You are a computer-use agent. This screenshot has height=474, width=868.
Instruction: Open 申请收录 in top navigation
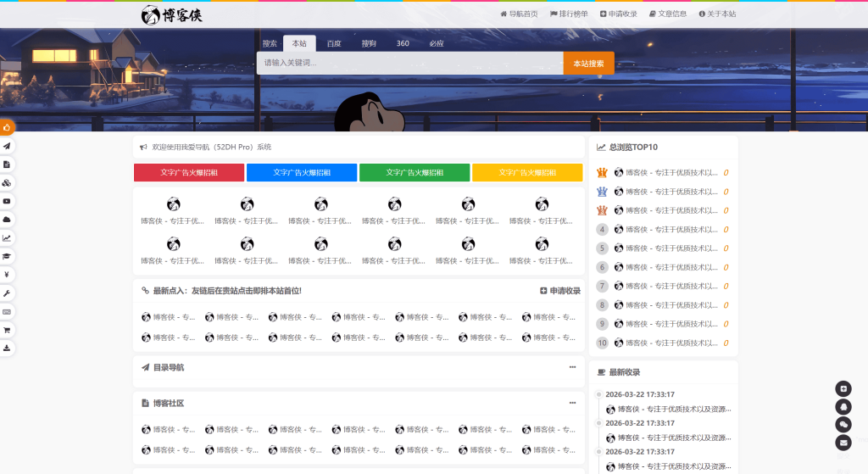(x=618, y=14)
